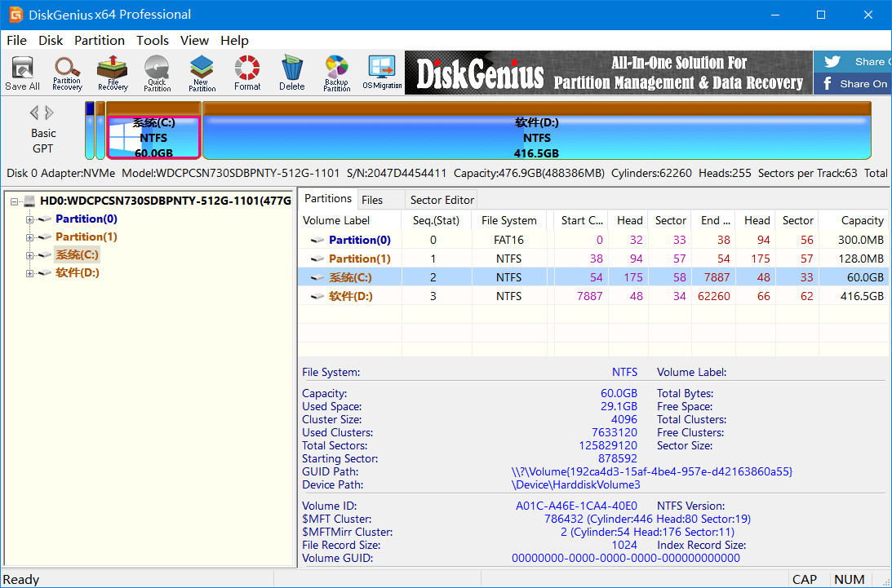Image resolution: width=892 pixels, height=588 pixels.
Task: Collapse the HD0 disk tree node
Action: point(16,201)
